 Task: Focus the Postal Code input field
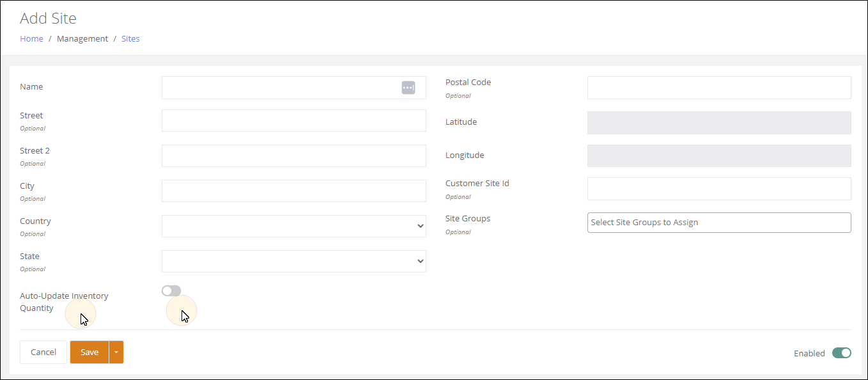(x=719, y=88)
